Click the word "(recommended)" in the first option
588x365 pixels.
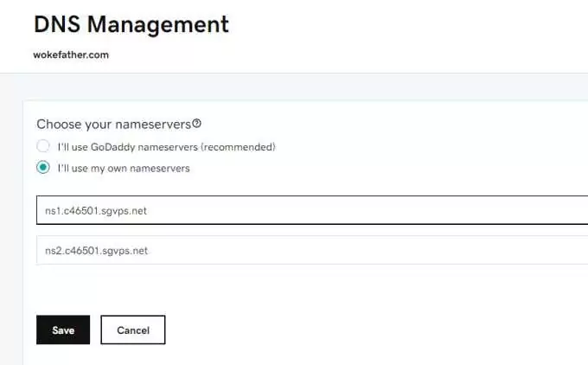(246, 146)
